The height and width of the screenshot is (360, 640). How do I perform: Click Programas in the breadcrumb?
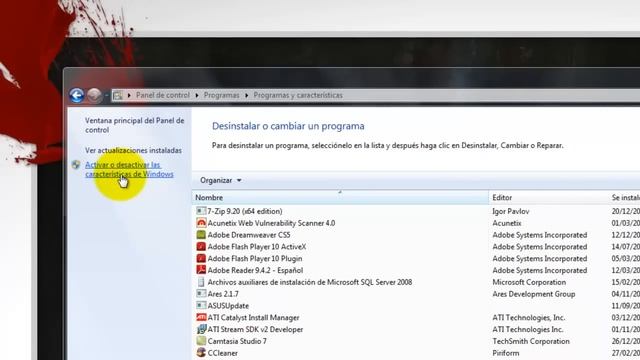pyautogui.click(x=222, y=96)
